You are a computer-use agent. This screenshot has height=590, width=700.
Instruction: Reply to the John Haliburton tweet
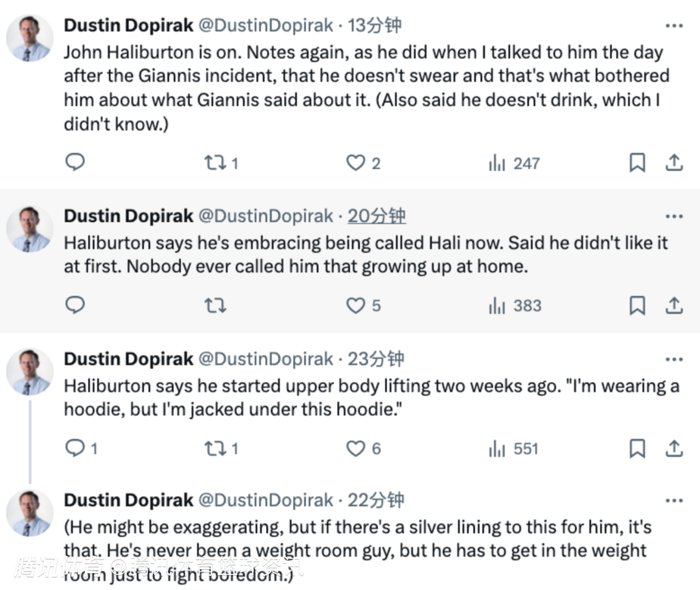pos(75,163)
